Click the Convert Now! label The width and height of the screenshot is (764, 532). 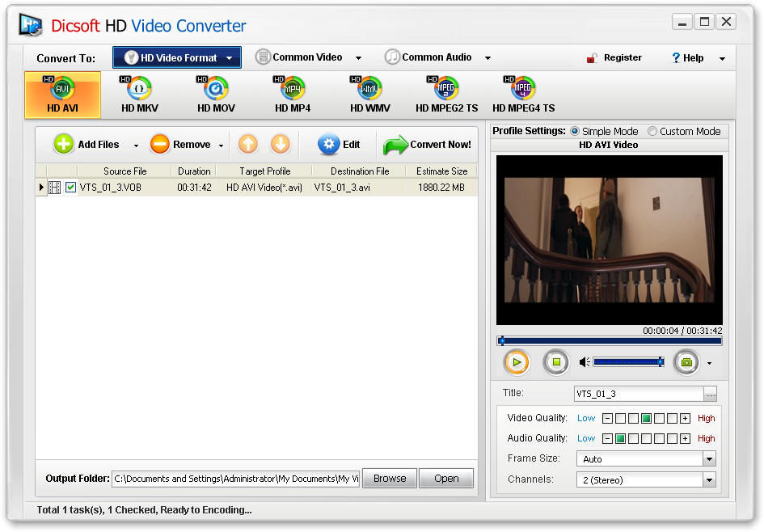pyautogui.click(x=441, y=144)
